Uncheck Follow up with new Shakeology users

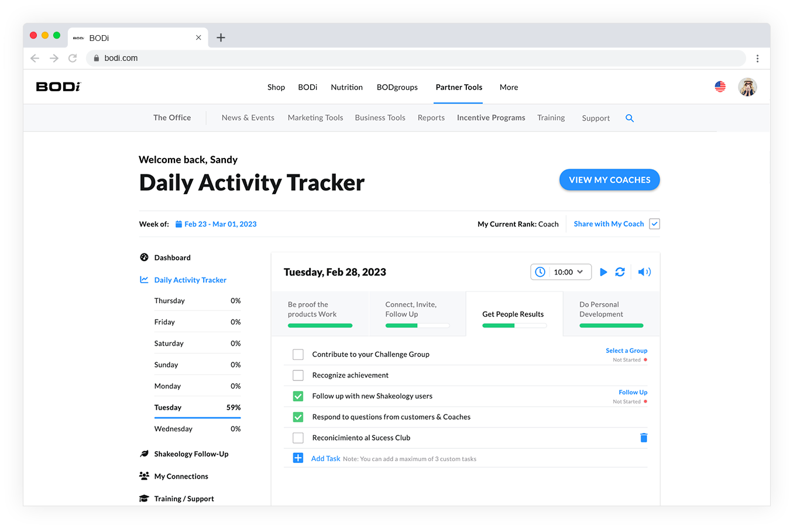coord(298,396)
